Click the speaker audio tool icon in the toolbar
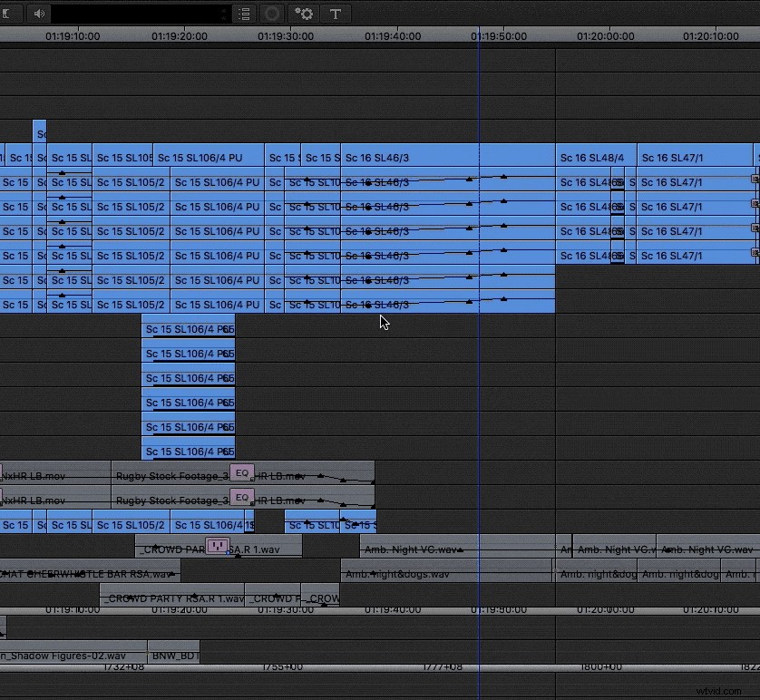 click(37, 14)
